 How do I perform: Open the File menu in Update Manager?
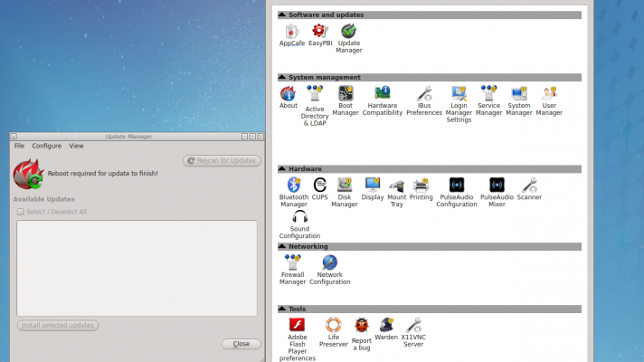[x=19, y=146]
